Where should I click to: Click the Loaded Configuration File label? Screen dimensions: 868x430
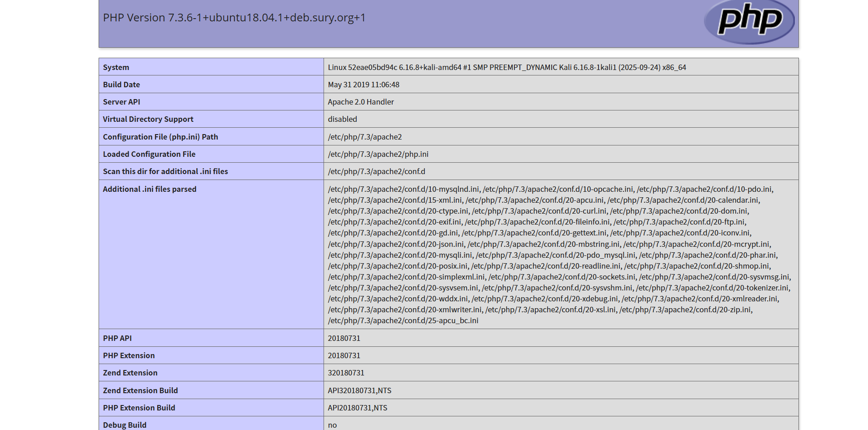pos(149,154)
